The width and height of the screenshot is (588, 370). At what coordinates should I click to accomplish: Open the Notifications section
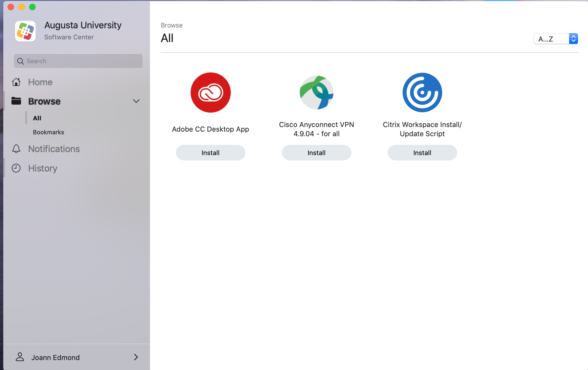point(54,149)
